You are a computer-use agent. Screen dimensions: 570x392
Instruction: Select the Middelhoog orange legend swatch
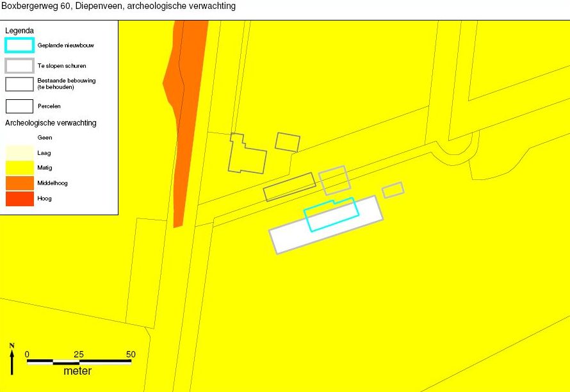tap(19, 183)
